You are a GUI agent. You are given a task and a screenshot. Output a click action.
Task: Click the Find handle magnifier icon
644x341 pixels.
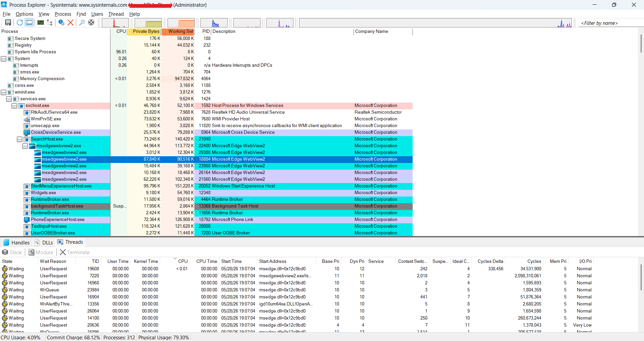coord(82,22)
